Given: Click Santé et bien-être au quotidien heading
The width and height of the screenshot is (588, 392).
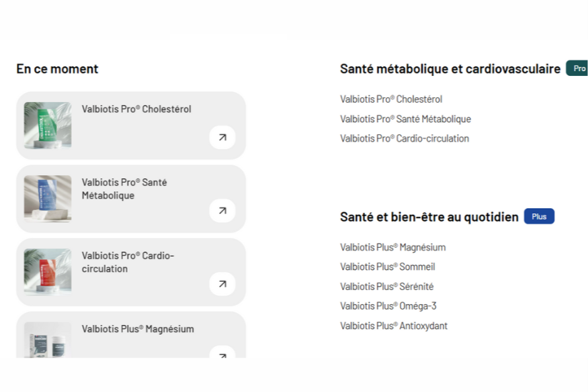Looking at the screenshot, I should click(x=429, y=217).
